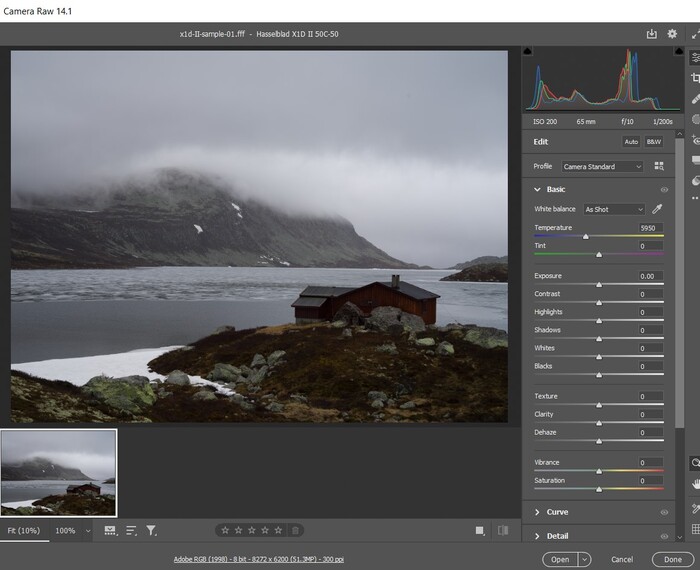
Task: Toggle the shadow clipping warning on histogram
Action: (528, 51)
